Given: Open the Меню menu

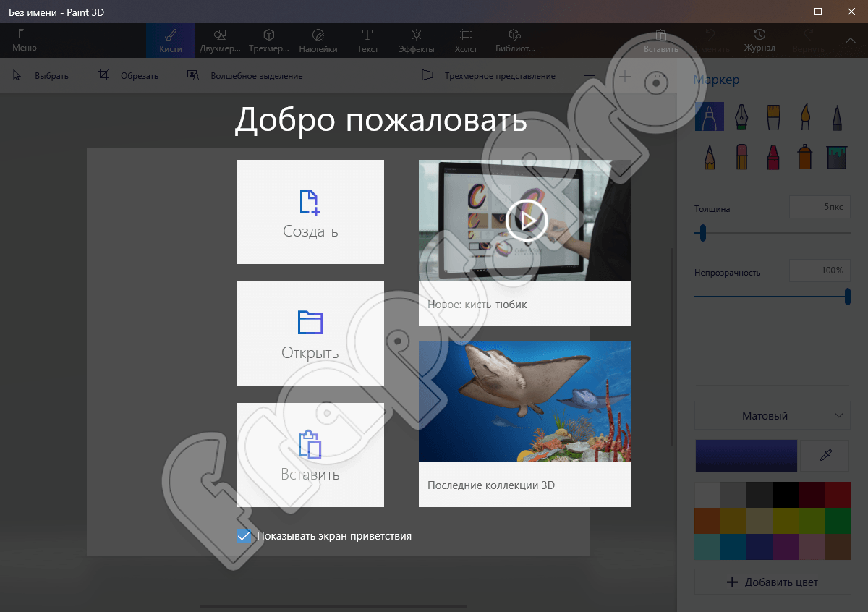Looking at the screenshot, I should pyautogui.click(x=25, y=41).
